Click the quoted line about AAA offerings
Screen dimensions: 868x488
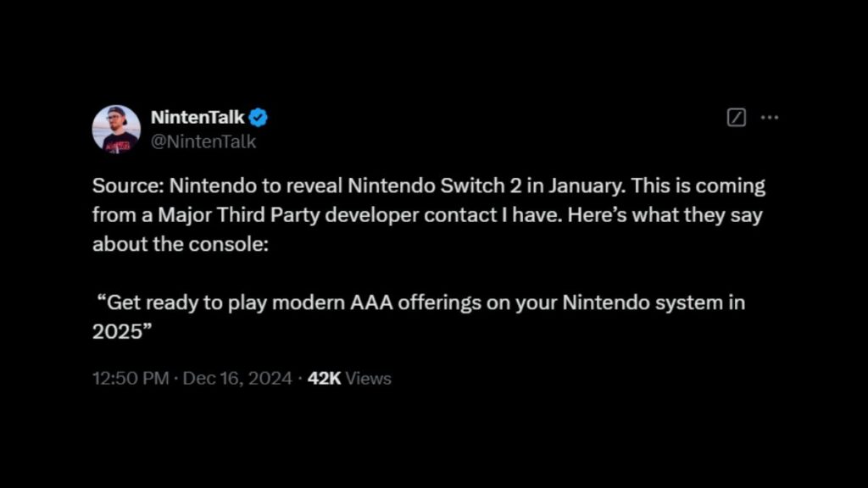click(x=420, y=302)
